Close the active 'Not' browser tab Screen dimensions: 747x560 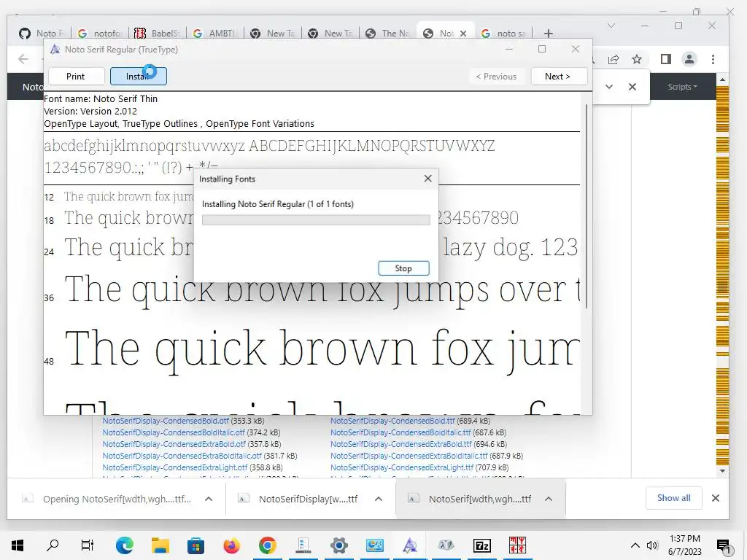pos(463,34)
